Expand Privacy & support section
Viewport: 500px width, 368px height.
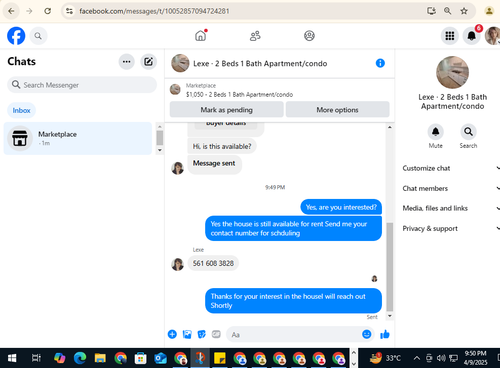click(x=451, y=228)
